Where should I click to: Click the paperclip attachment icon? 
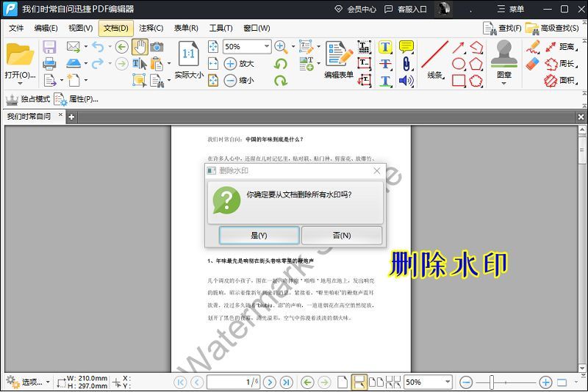[406, 64]
